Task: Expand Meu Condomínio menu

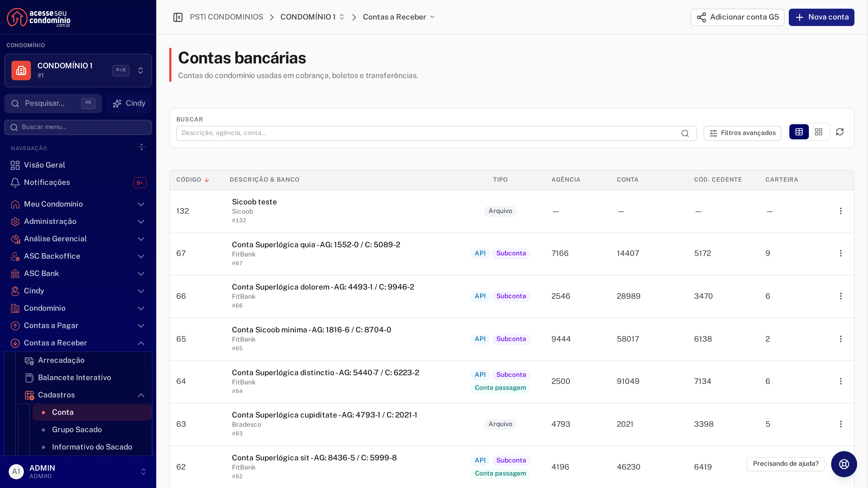Action: click(x=78, y=204)
